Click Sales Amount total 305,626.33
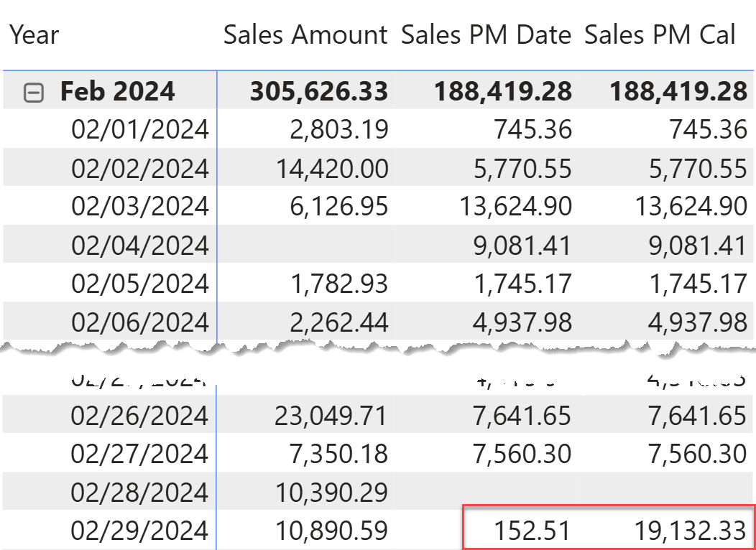The width and height of the screenshot is (756, 550). click(319, 91)
